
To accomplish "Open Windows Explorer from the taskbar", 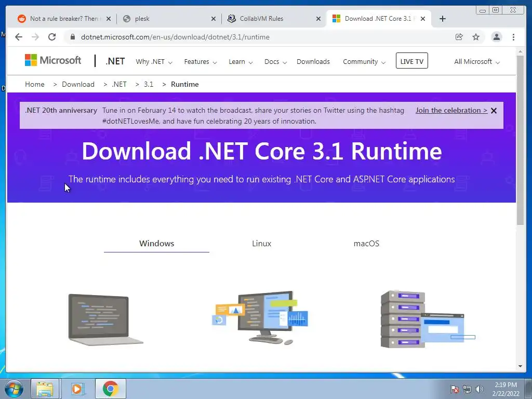I will pyautogui.click(x=45, y=389).
